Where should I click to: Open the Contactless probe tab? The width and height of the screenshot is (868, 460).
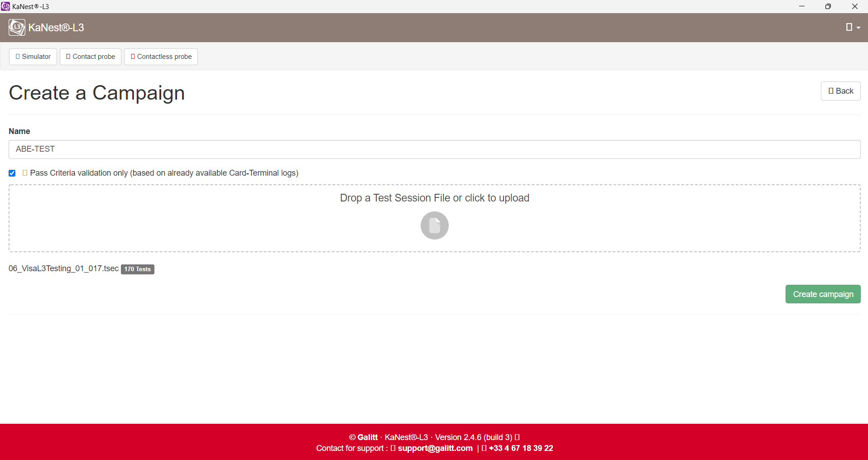pyautogui.click(x=161, y=57)
